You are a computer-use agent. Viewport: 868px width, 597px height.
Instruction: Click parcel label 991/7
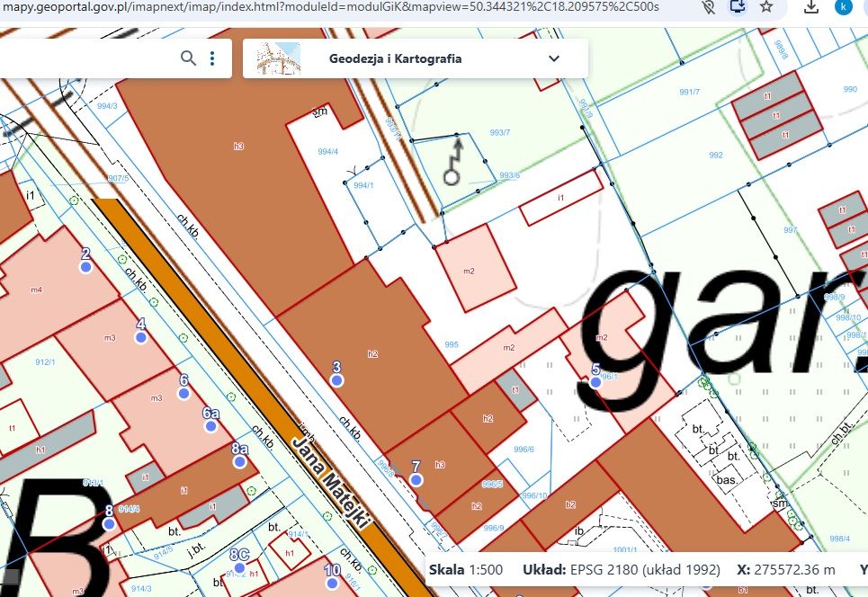[x=689, y=92]
